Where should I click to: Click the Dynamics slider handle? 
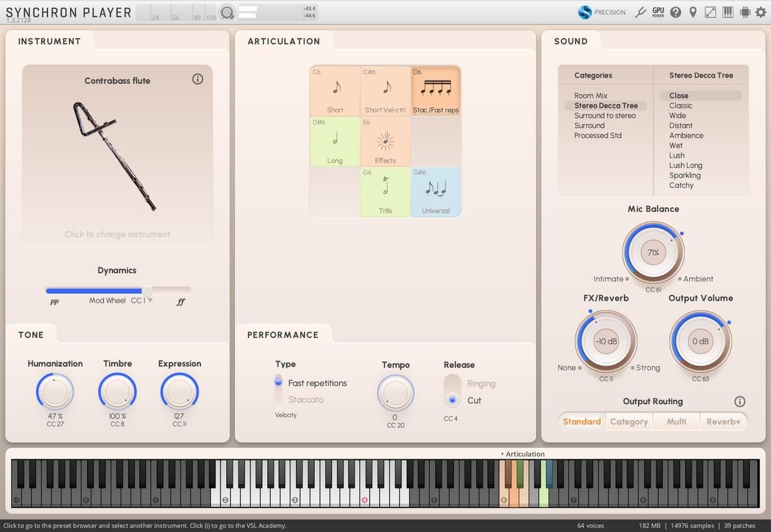(147, 290)
